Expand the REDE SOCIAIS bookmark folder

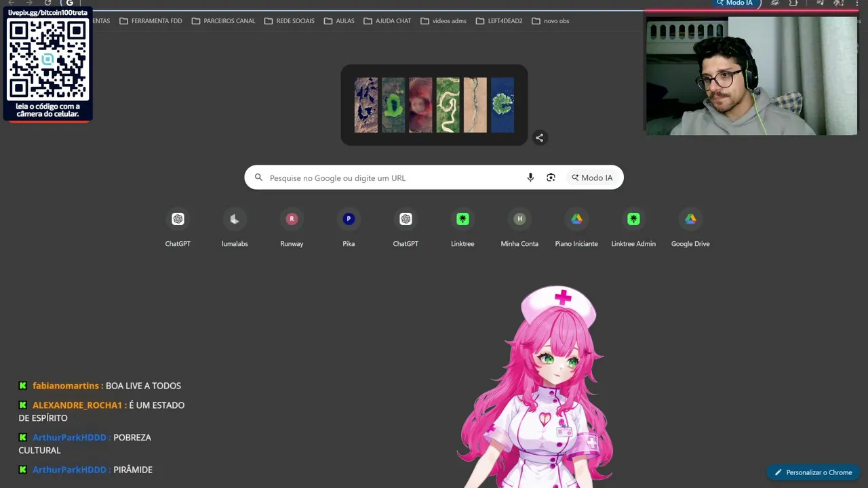[x=290, y=21]
